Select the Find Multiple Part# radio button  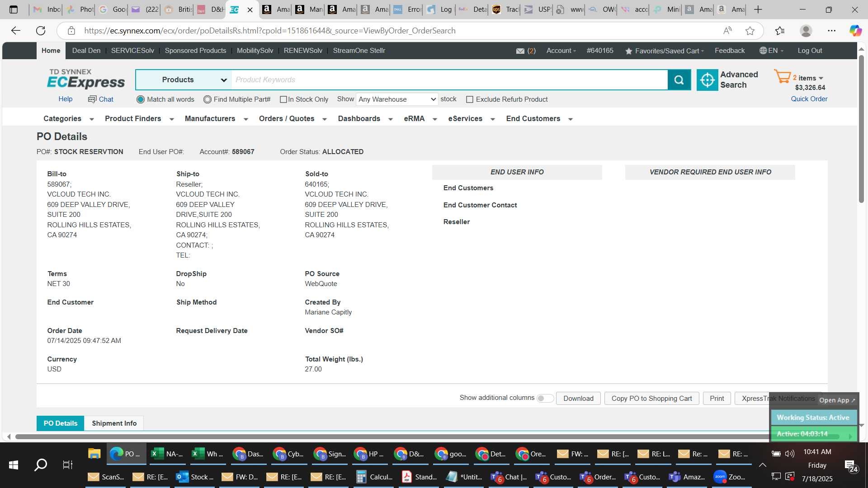tap(208, 99)
